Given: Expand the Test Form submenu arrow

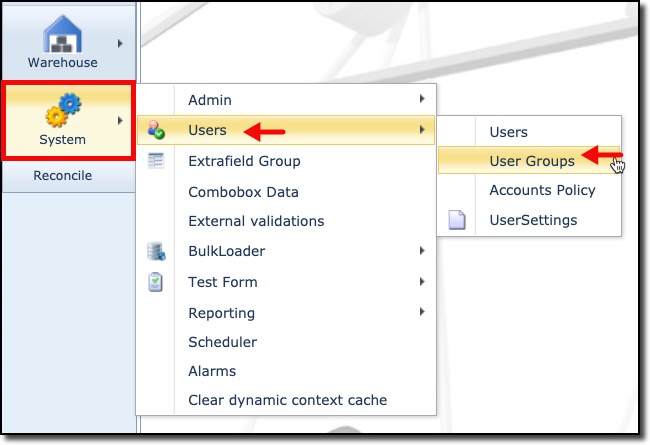Looking at the screenshot, I should 423,282.
